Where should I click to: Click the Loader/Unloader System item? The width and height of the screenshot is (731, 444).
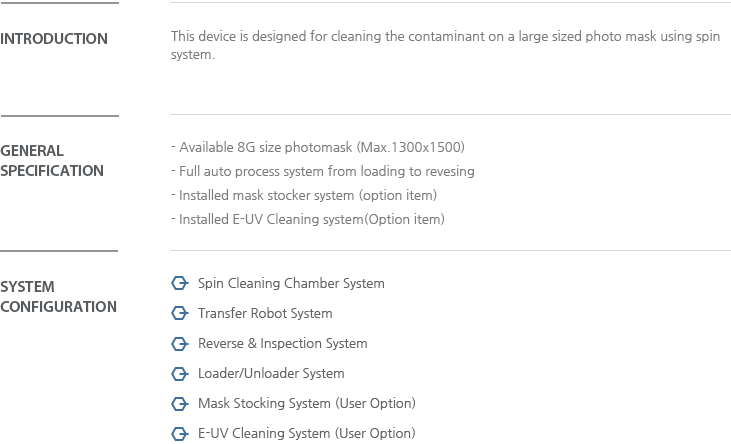point(271,374)
